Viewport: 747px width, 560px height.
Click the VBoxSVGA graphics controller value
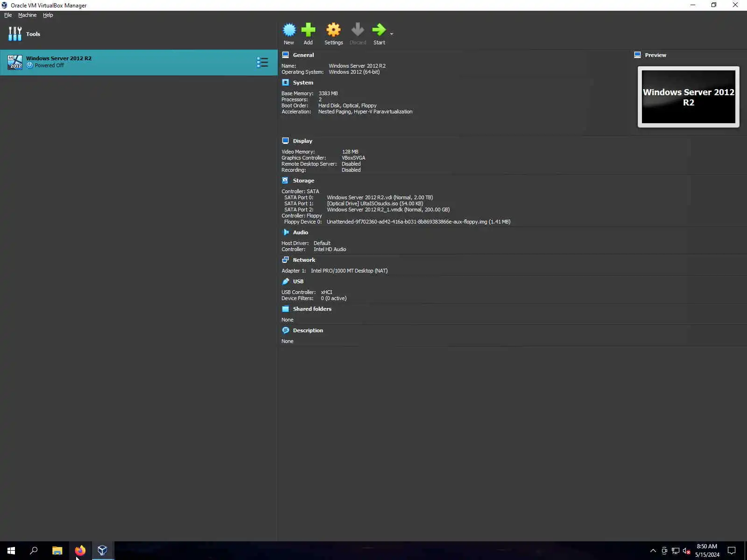353,158
